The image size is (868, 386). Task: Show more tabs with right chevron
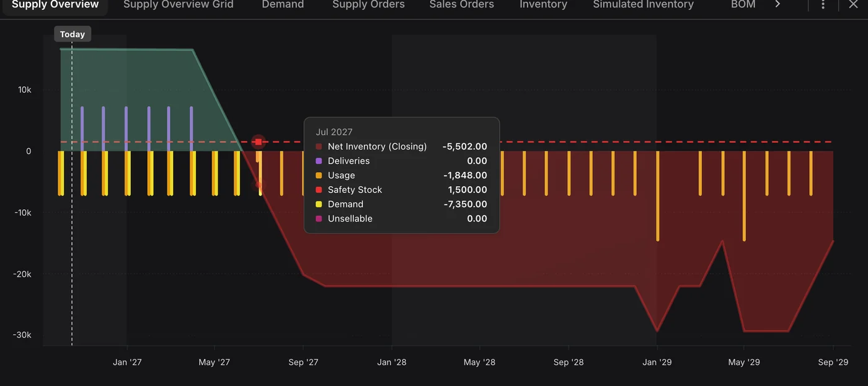pyautogui.click(x=777, y=5)
